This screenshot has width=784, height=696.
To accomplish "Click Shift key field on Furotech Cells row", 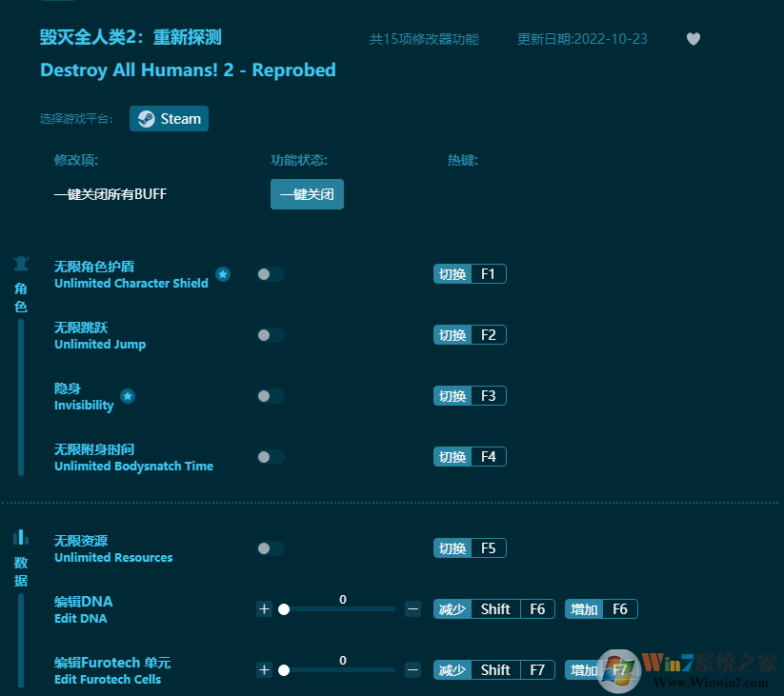I will (x=495, y=669).
